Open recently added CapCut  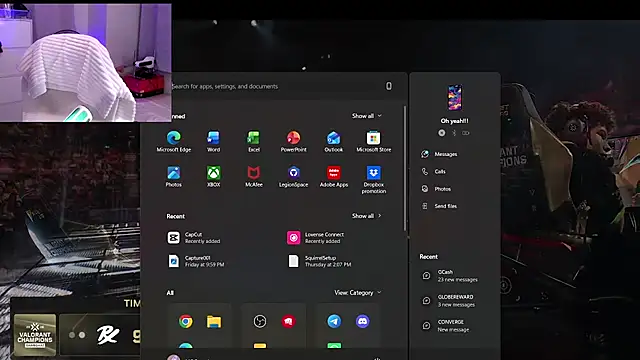[x=194, y=238]
